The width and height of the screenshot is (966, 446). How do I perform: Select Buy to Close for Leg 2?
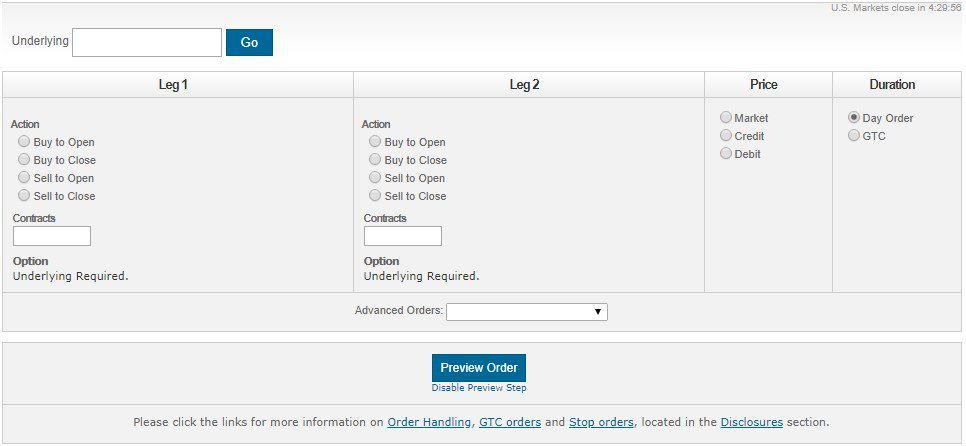click(x=375, y=160)
